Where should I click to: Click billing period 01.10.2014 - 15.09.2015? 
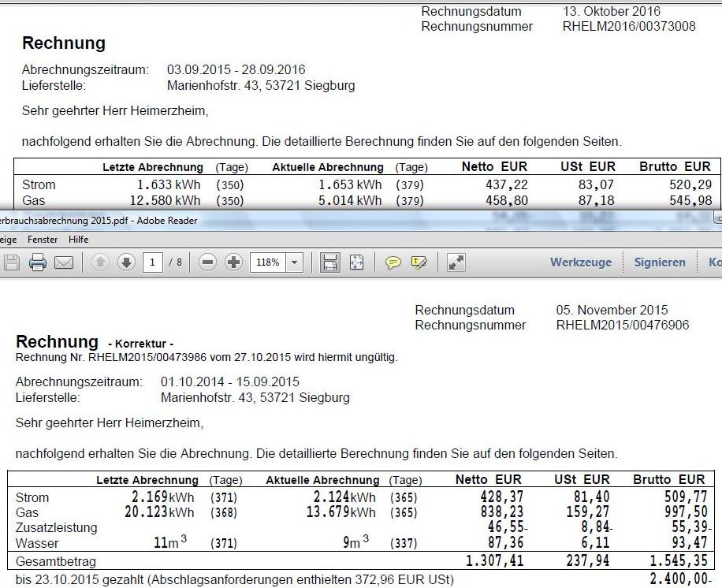tap(230, 381)
